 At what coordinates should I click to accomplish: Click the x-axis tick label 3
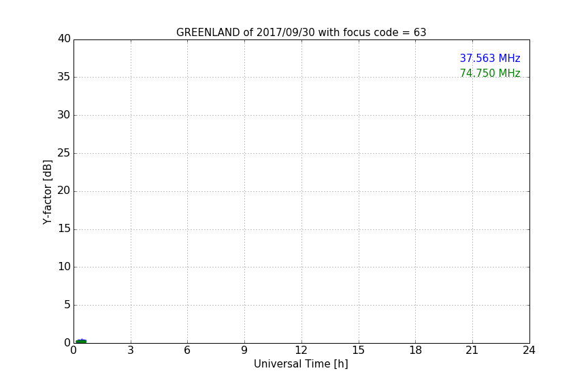131,350
